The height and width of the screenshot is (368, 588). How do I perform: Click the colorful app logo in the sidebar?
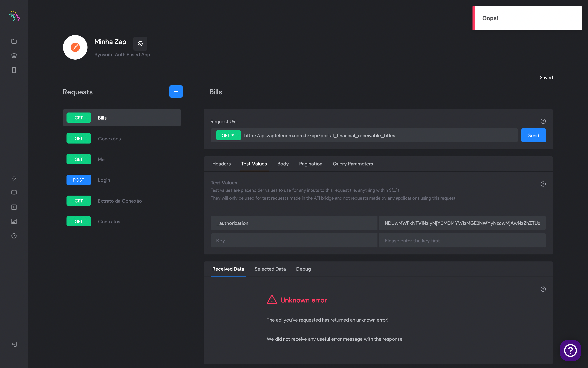[14, 16]
